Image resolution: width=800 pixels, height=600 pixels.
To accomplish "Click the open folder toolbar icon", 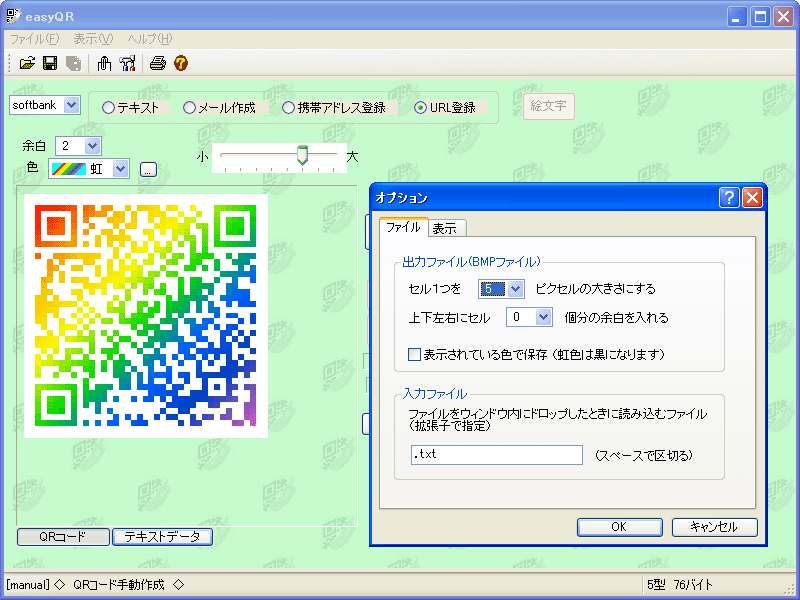I will point(27,63).
